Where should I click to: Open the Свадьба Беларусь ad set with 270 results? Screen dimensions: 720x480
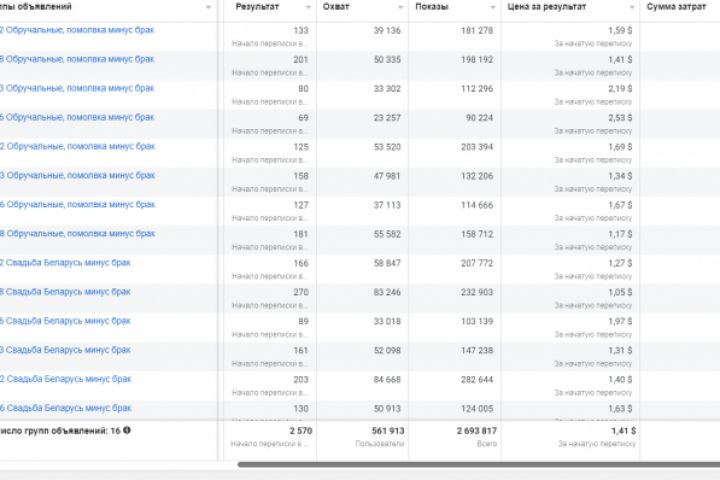66,292
